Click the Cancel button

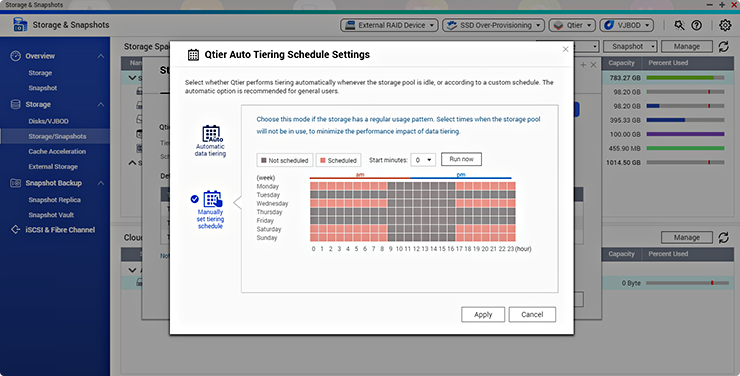click(532, 314)
